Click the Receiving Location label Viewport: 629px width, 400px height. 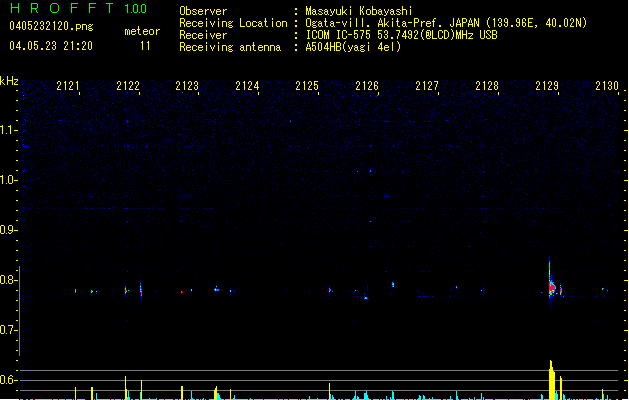[233, 23]
